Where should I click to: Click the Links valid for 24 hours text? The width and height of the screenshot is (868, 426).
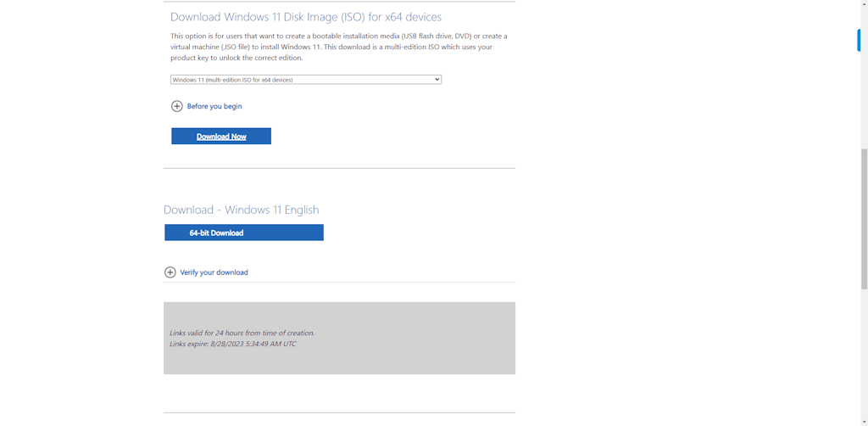coord(242,333)
